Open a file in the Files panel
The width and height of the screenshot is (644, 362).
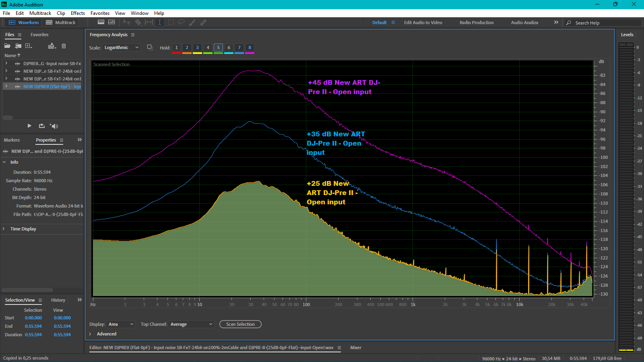click(x=7, y=46)
